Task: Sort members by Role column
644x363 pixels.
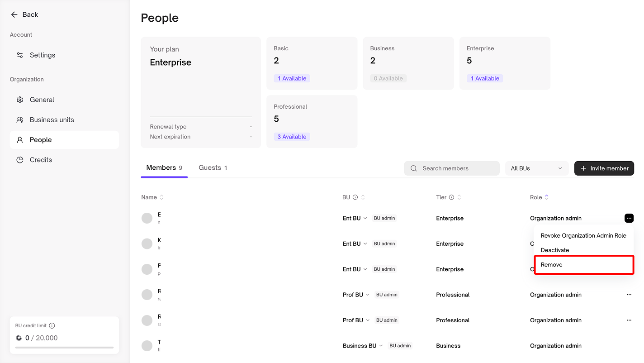Action: tap(546, 197)
